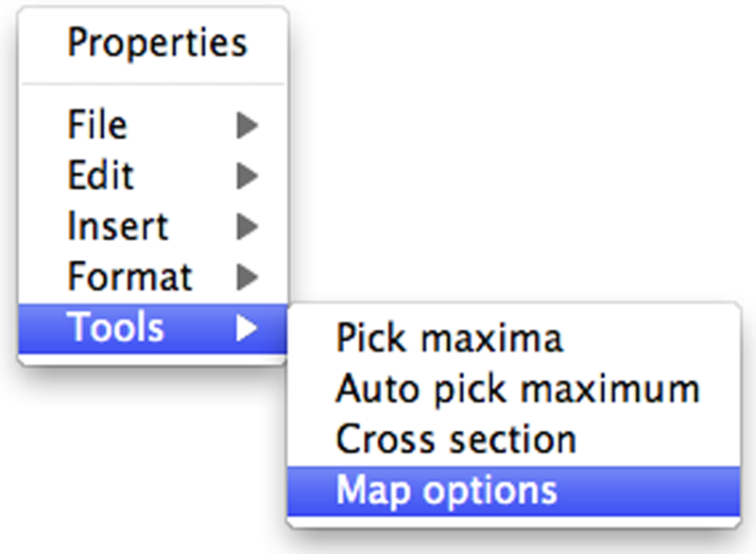Open the Format menu entry
The width and height of the screenshot is (756, 554).
129,277
